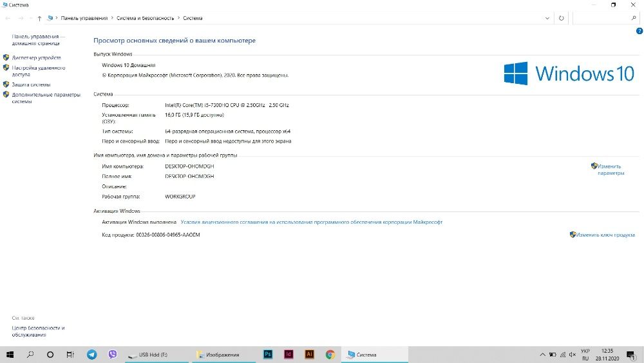The height and width of the screenshot is (363, 644).
Task: Click Изменить параметры link
Action: [611, 170]
